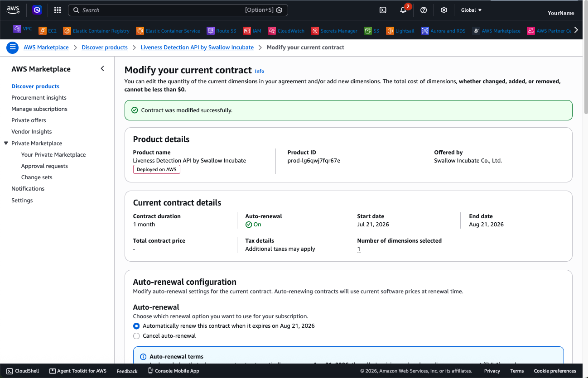The width and height of the screenshot is (588, 378).
Task: Open the Secrets Manager shortcut icon
Action: tap(315, 31)
